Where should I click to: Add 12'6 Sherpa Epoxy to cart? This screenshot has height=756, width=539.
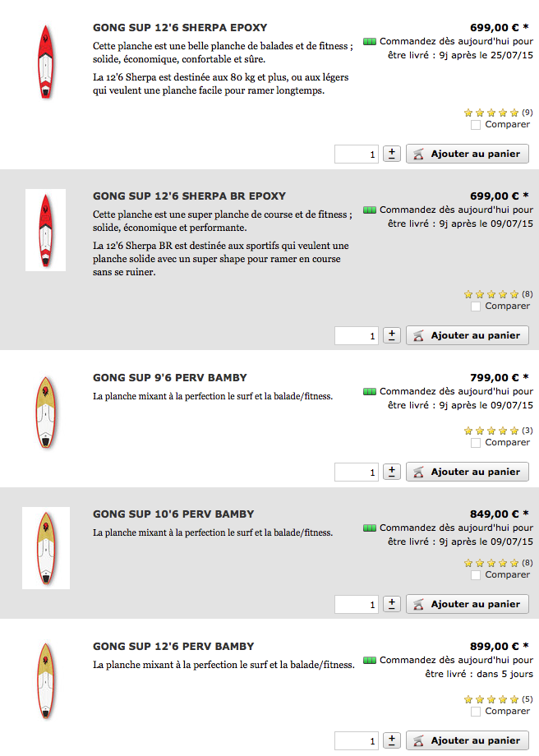[x=468, y=154]
